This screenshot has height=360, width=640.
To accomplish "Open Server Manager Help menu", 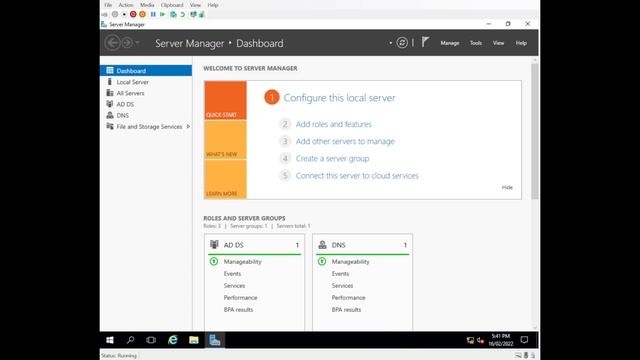I will tap(521, 43).
